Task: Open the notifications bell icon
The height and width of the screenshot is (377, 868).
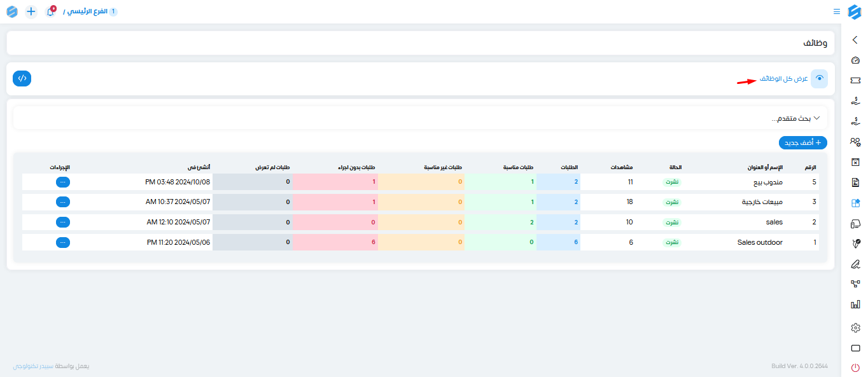Action: pyautogui.click(x=51, y=11)
